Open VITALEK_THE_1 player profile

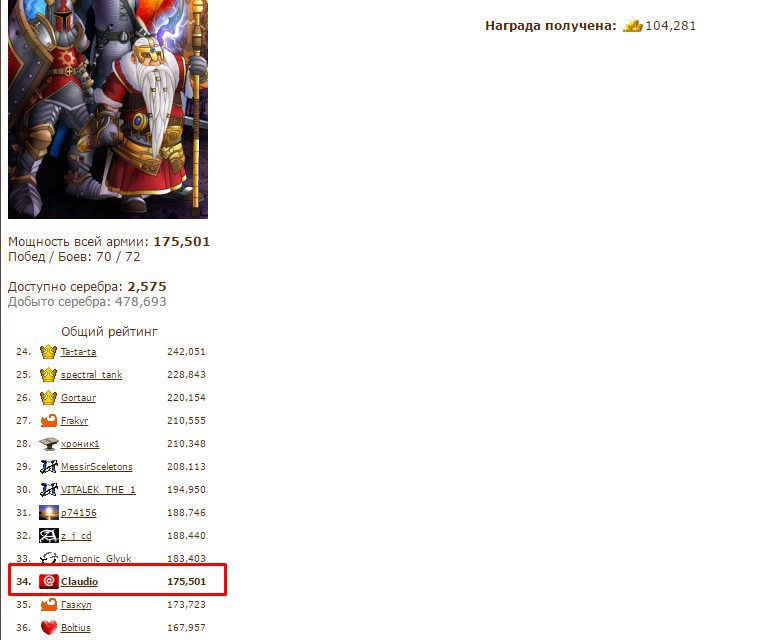tap(98, 490)
